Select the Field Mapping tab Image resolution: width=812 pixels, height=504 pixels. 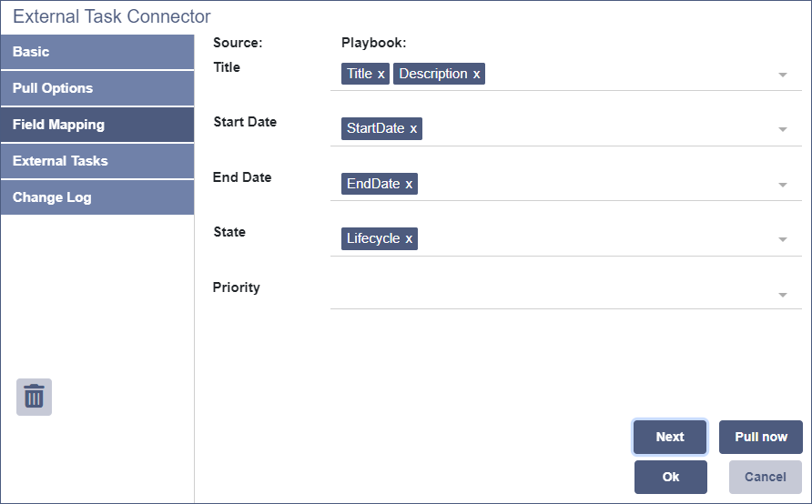tap(96, 125)
